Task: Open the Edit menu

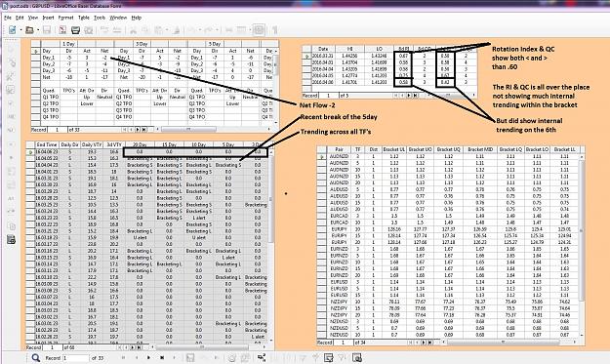Action: point(20,18)
